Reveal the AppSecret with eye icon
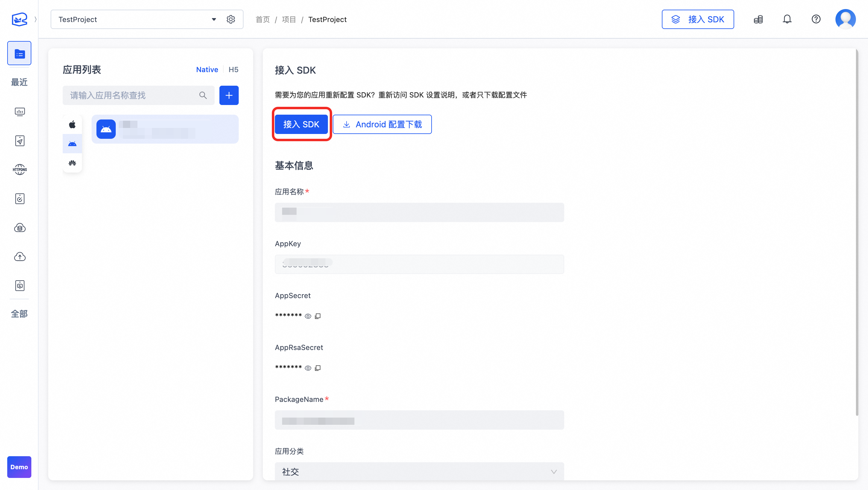 [x=308, y=316]
